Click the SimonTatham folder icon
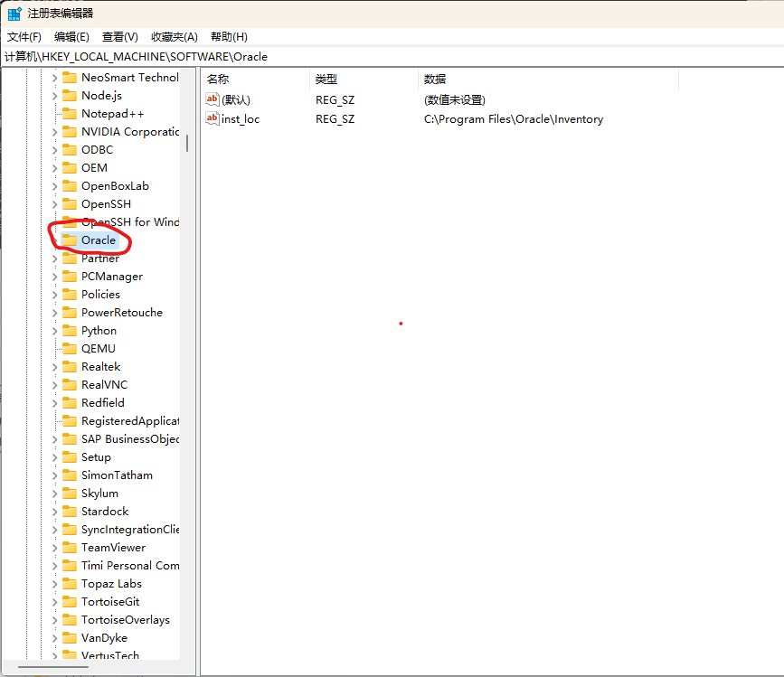The height and width of the screenshot is (677, 784). [70, 475]
